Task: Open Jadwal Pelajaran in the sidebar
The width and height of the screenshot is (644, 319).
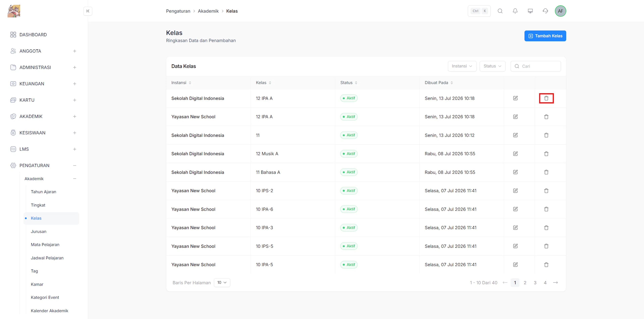Action: 47,258
